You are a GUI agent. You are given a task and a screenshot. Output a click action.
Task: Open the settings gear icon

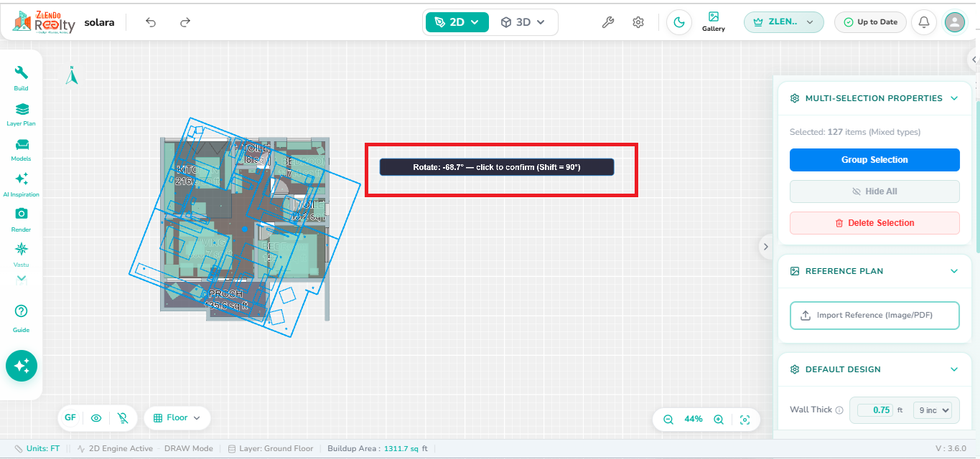coord(638,22)
